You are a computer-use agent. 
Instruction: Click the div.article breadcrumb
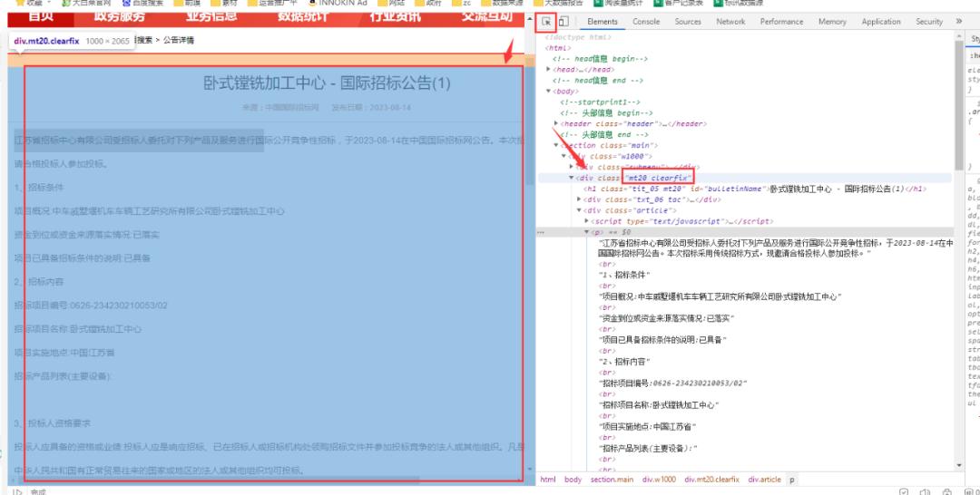pyautogui.click(x=764, y=480)
